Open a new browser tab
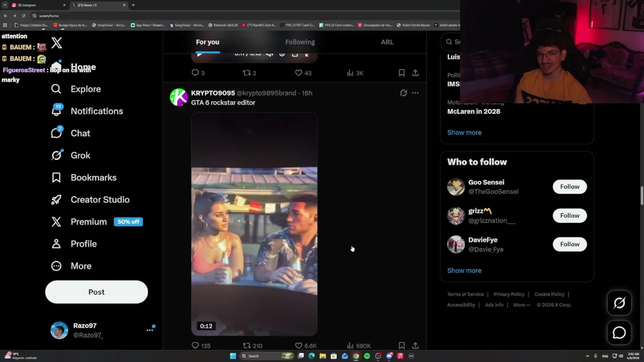 pyautogui.click(x=133, y=5)
